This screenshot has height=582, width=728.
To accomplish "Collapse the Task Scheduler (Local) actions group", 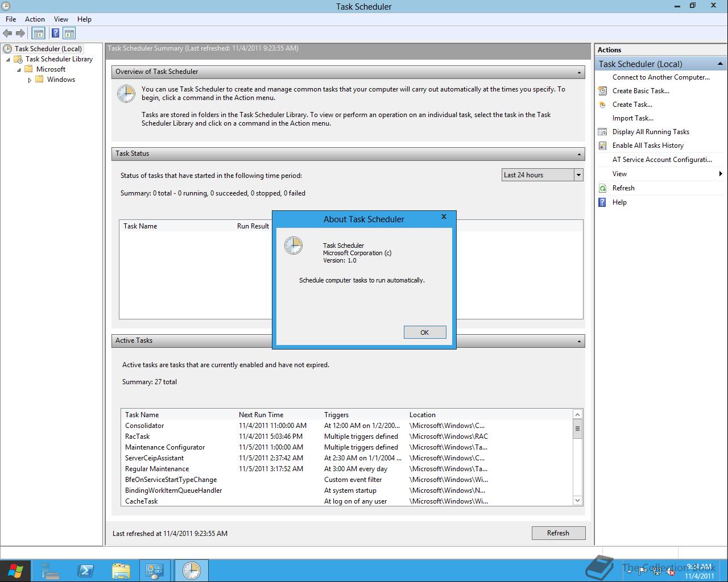I will tap(720, 64).
